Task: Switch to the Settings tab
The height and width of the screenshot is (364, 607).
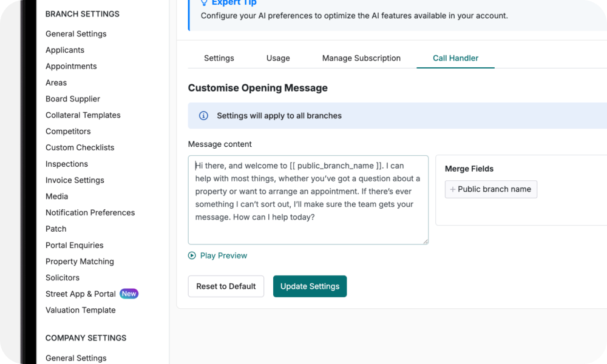Action: (x=219, y=58)
